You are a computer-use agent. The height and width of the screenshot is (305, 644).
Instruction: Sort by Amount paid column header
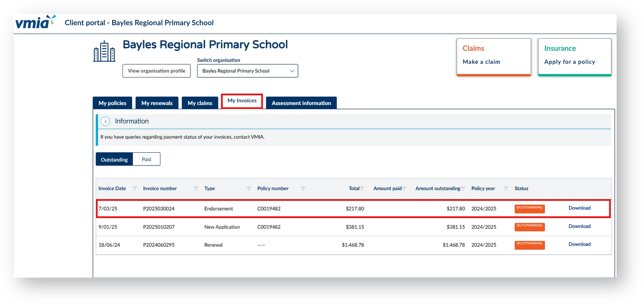pyautogui.click(x=388, y=188)
